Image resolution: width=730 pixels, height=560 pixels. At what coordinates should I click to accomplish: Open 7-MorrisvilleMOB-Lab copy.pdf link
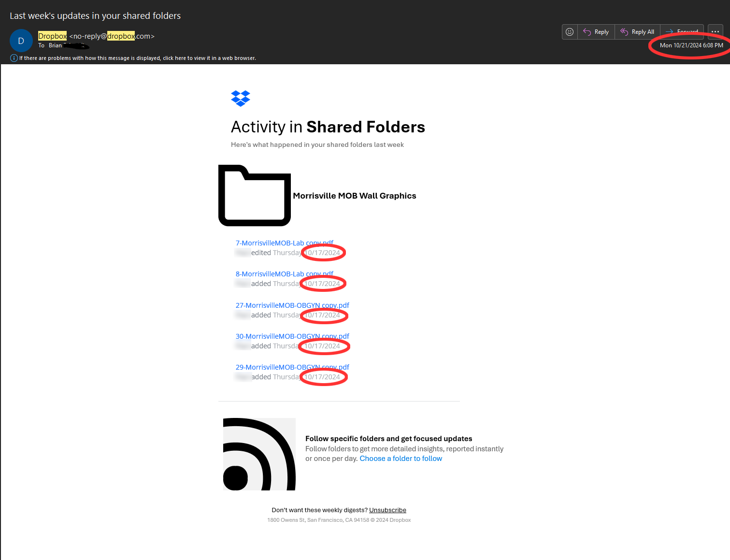pos(284,243)
